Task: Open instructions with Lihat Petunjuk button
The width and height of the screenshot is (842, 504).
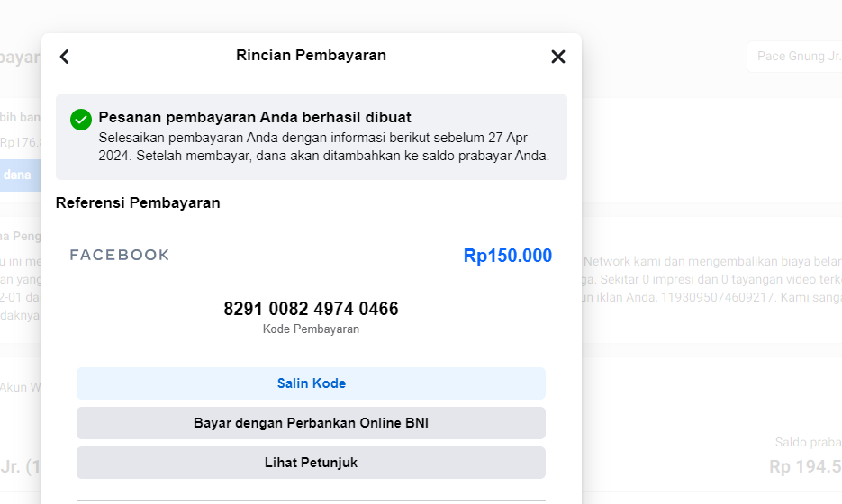Action: (x=311, y=463)
